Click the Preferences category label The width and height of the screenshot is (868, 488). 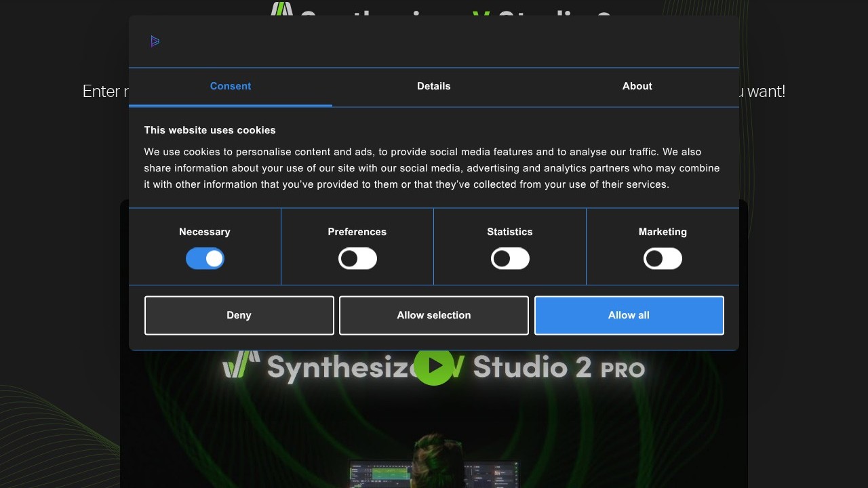[x=357, y=232]
